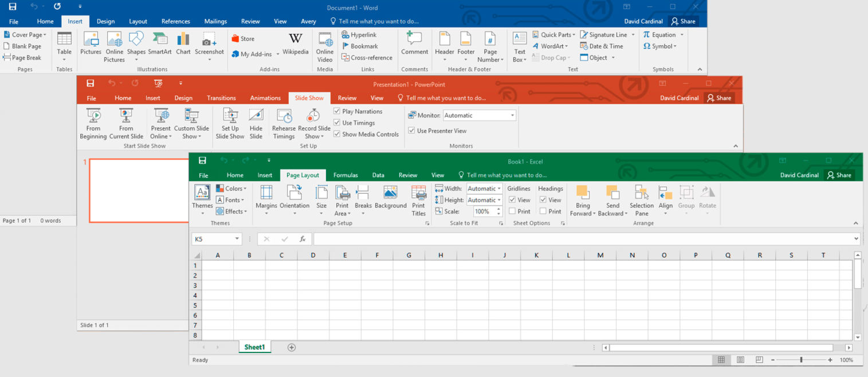
Task: Start show From Current Slide
Action: pyautogui.click(x=126, y=124)
